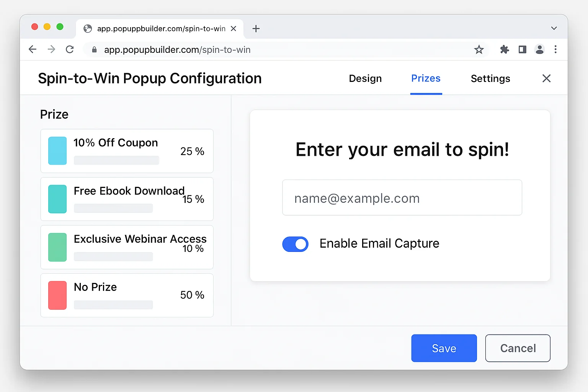Open the tab list chevron
Screen dimensions: 588x392
554,28
